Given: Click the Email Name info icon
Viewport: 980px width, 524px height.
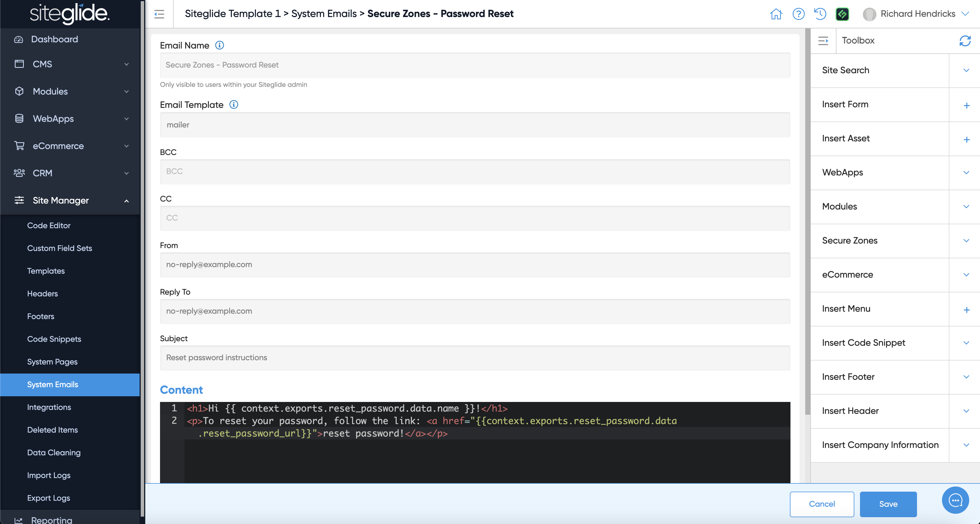Looking at the screenshot, I should coord(220,45).
